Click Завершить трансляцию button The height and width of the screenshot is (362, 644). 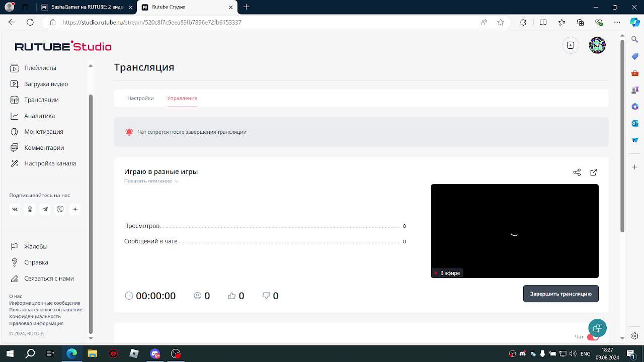561,294
